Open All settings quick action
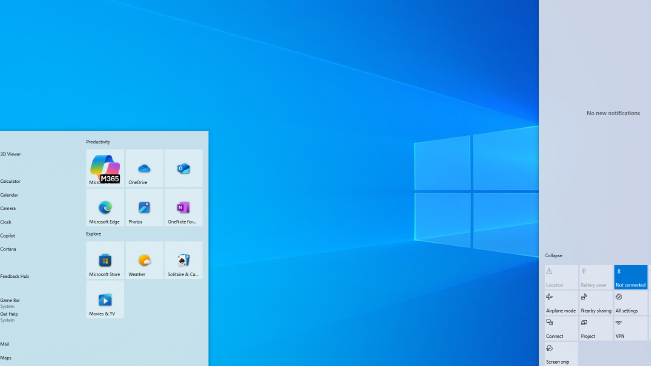The image size is (651, 366). pyautogui.click(x=631, y=303)
